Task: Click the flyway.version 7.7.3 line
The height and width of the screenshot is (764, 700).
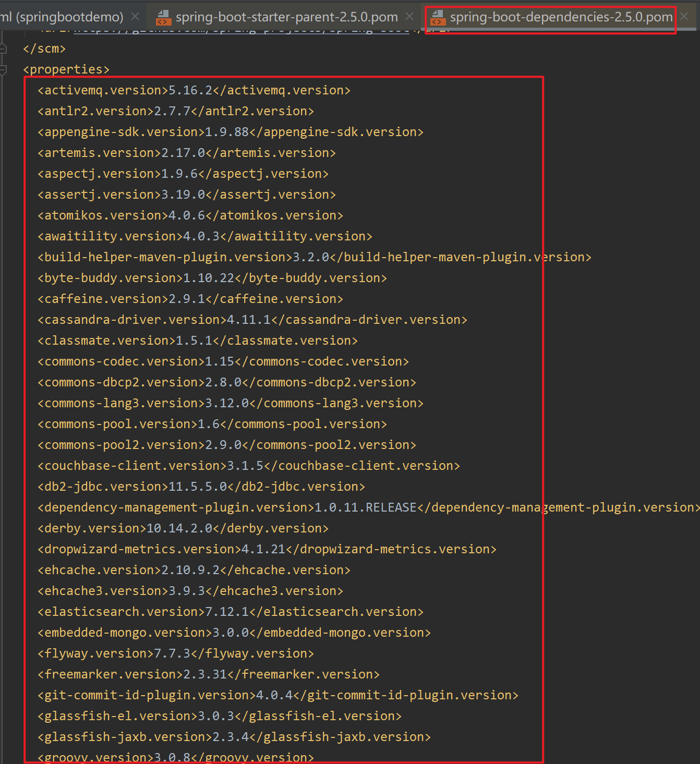Action: (x=176, y=653)
